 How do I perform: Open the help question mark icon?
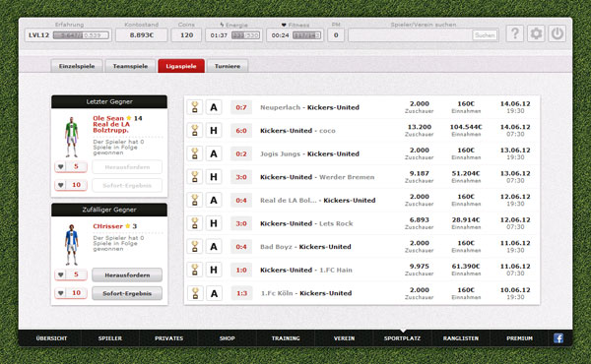[514, 33]
